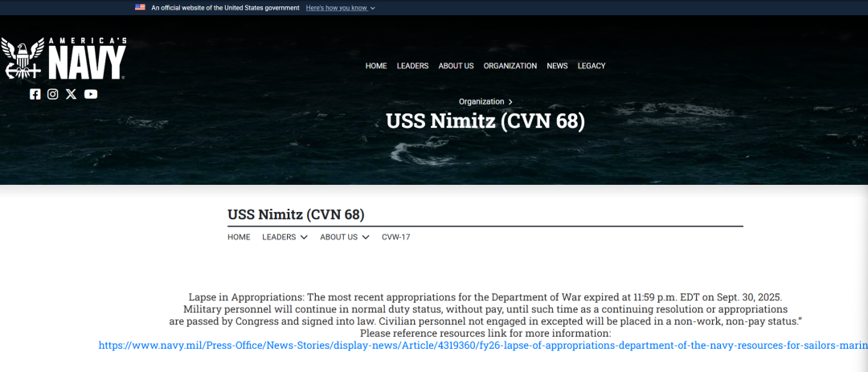Expand the About Us submenu in ship navigation
The width and height of the screenshot is (868, 372).
(x=344, y=237)
